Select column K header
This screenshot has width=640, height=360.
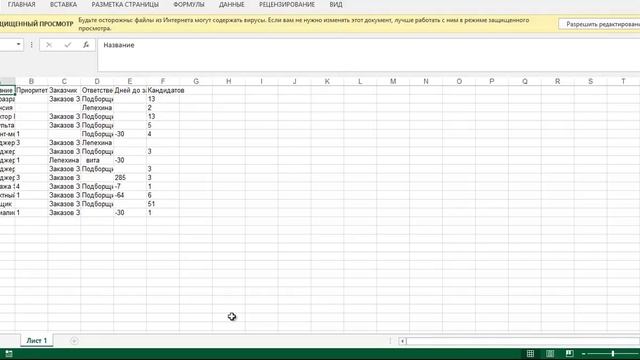tap(327, 81)
